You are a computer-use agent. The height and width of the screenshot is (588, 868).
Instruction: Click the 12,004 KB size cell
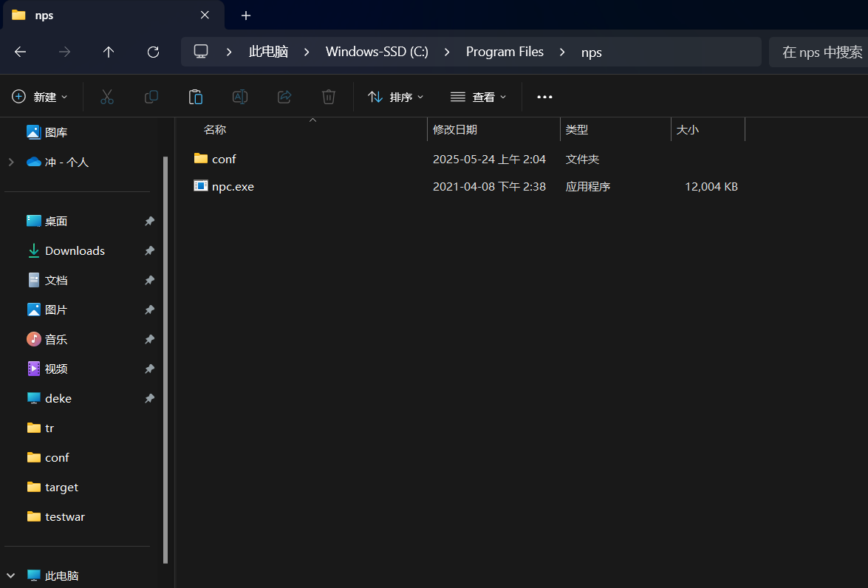(x=711, y=187)
